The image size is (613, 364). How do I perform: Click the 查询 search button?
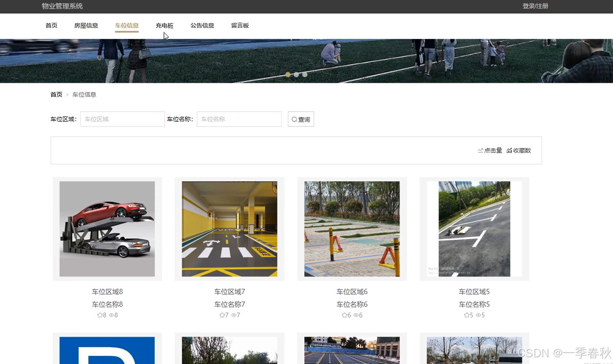point(301,119)
